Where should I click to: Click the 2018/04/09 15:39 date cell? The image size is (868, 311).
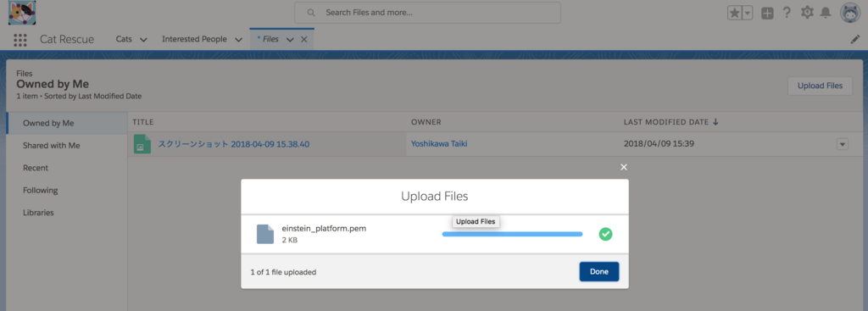pyautogui.click(x=659, y=144)
